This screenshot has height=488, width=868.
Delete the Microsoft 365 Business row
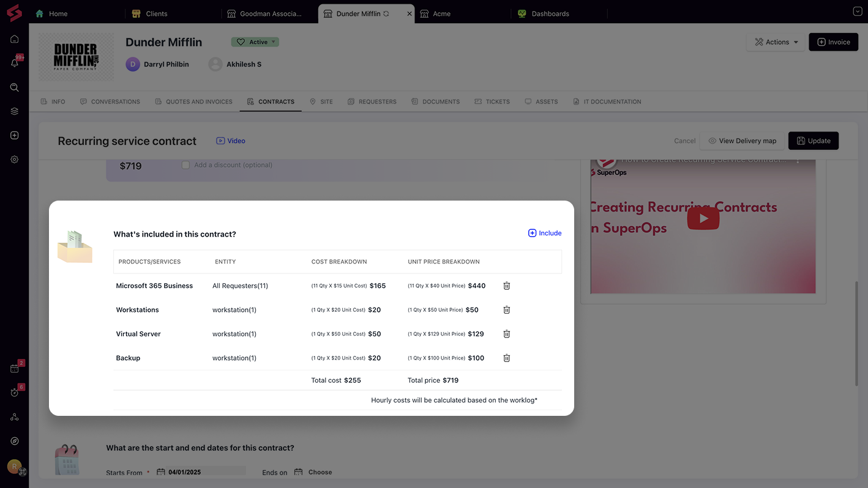(507, 286)
